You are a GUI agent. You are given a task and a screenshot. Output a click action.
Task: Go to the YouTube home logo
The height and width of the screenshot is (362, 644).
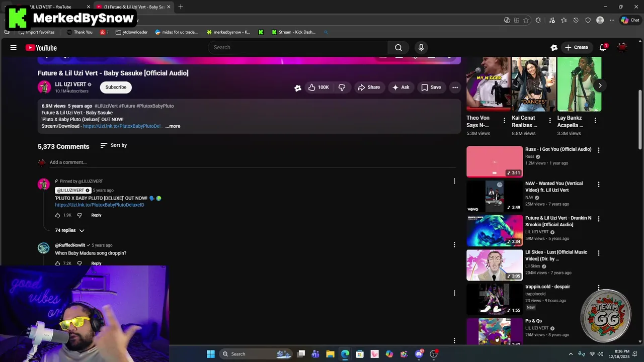(41, 48)
